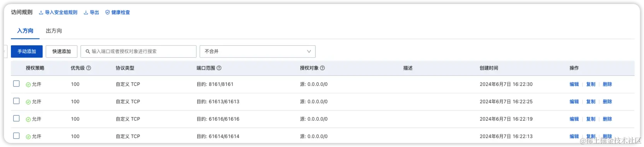Click the green 允许 status icon for port 8161

tap(28, 85)
